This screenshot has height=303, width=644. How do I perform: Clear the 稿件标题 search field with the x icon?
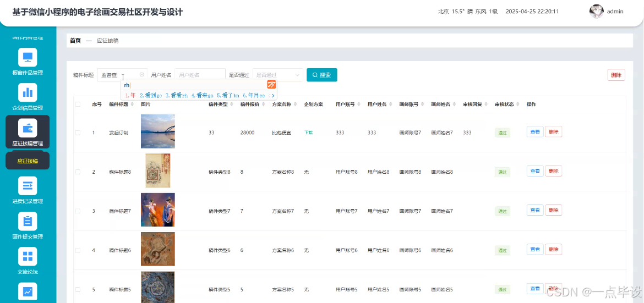click(x=141, y=75)
